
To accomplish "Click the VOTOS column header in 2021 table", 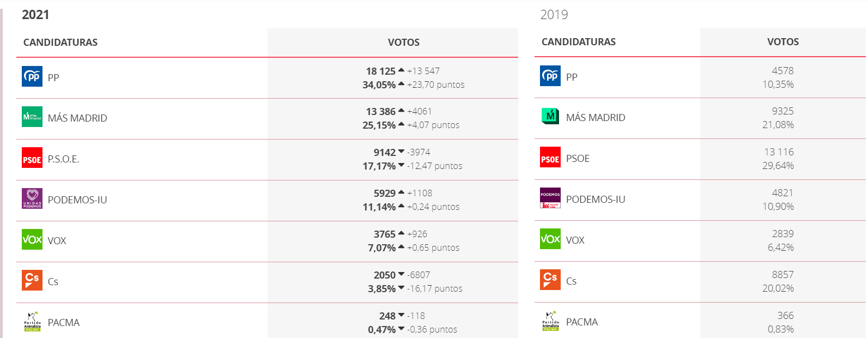I will tap(404, 43).
